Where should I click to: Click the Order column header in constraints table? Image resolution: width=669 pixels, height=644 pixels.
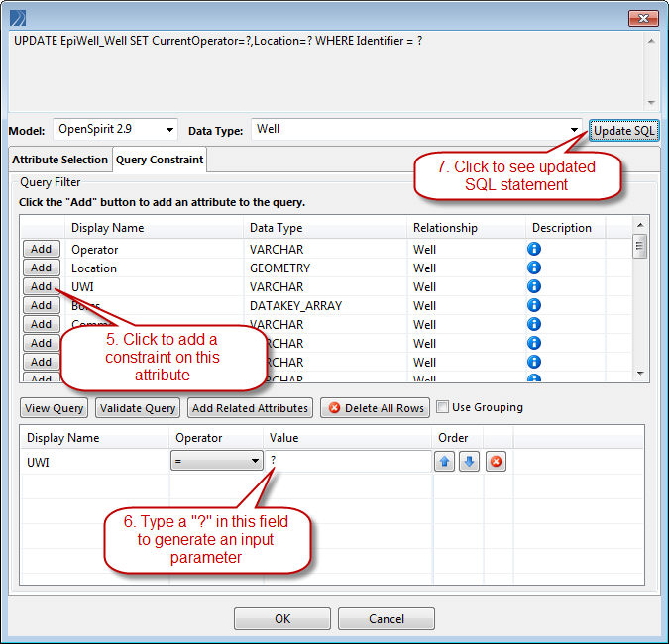pyautogui.click(x=458, y=438)
